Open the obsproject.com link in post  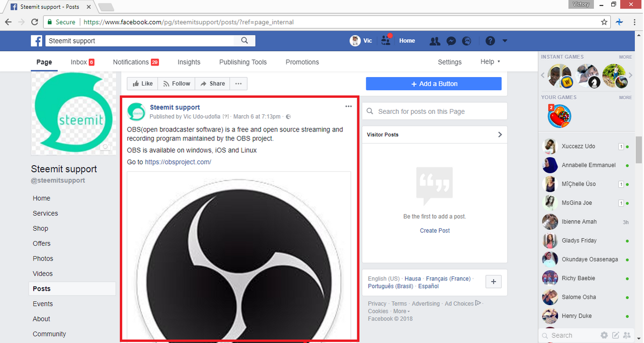tap(178, 162)
